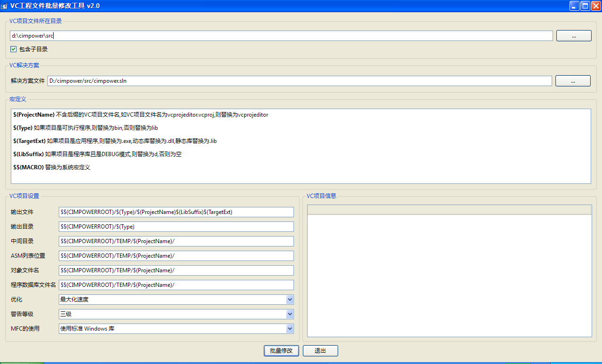This screenshot has height=364, width=602.
Task: Open the 优化 dropdown
Action: click(176, 300)
